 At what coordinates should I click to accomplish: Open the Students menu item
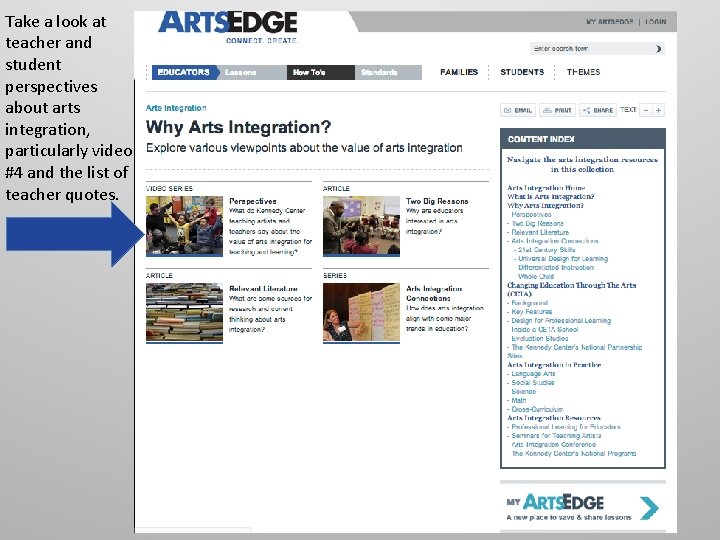(522, 72)
